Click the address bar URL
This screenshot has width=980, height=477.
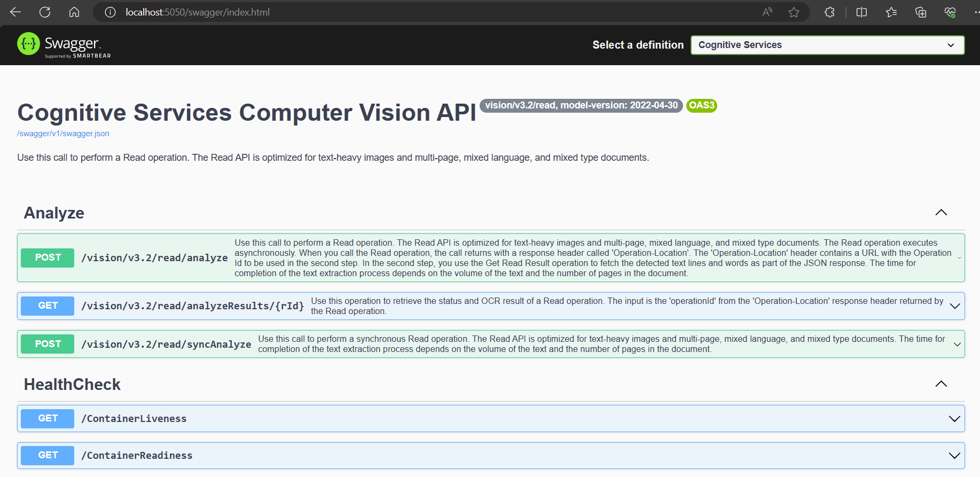(198, 12)
